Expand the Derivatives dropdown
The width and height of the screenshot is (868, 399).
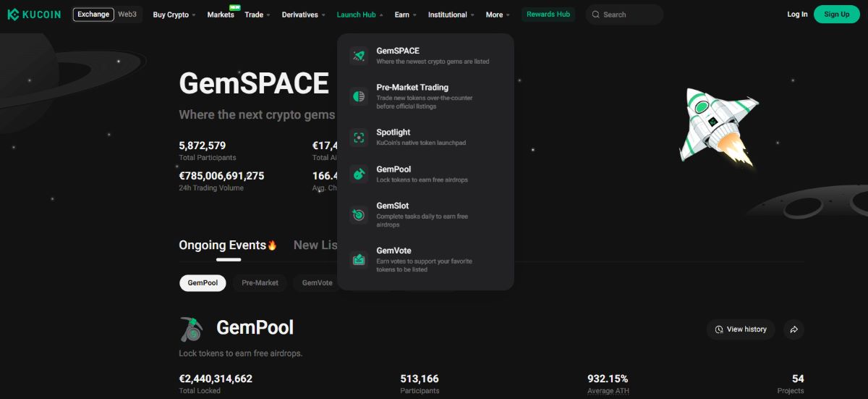point(304,14)
